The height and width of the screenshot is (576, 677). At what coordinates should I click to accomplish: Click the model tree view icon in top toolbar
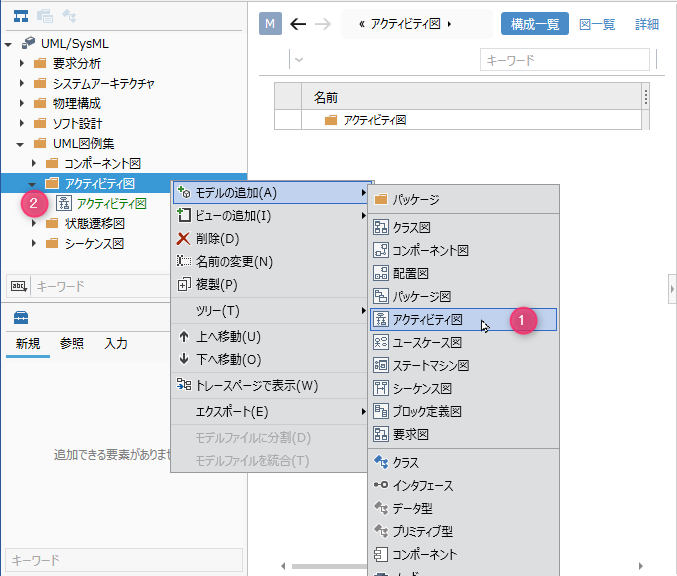point(21,16)
